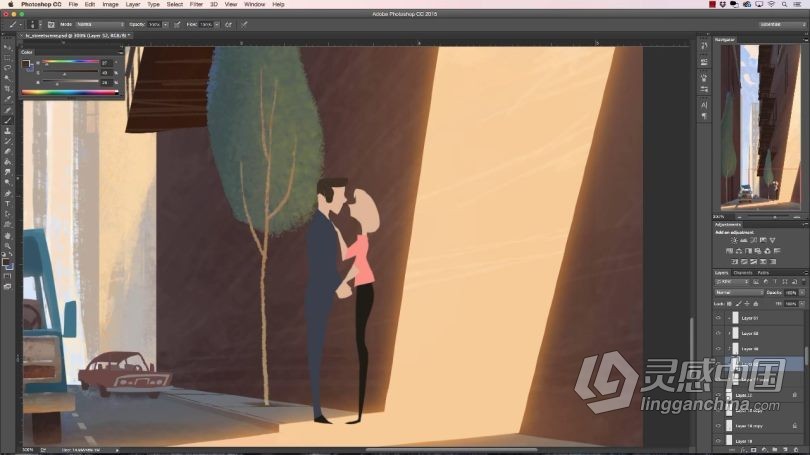This screenshot has height=455, width=810.
Task: Toggle Lock image pixels brush icon
Action: pos(739,304)
